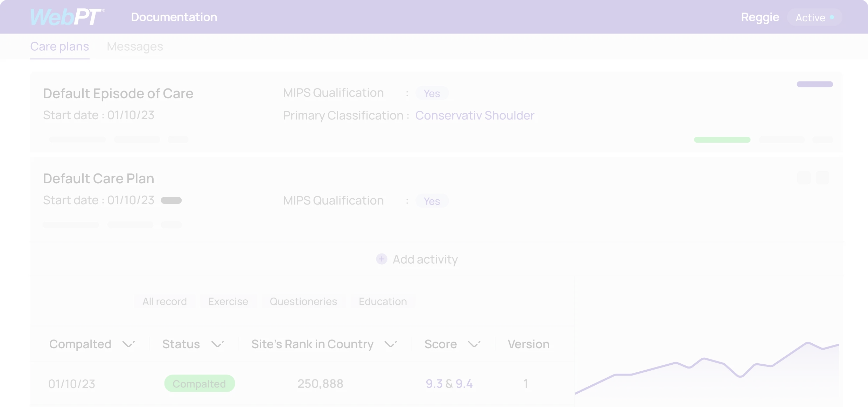
Task: Click the blue status dot in the Active badge
Action: point(832,16)
